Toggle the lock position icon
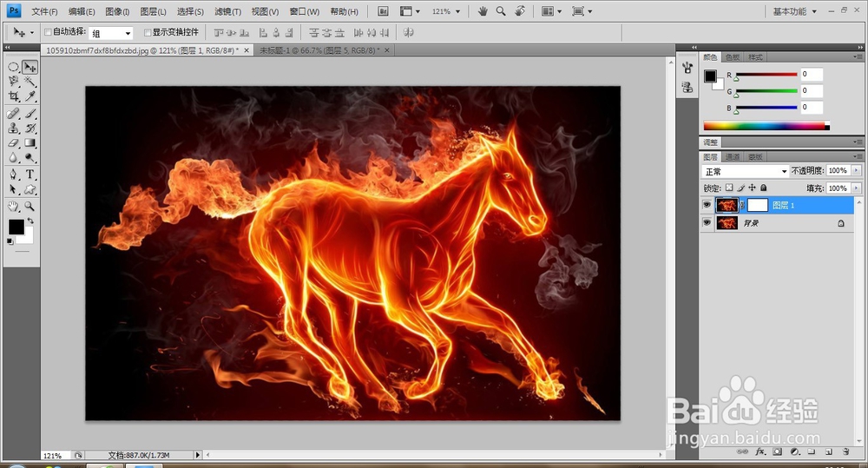This screenshot has height=468, width=868. [x=752, y=188]
